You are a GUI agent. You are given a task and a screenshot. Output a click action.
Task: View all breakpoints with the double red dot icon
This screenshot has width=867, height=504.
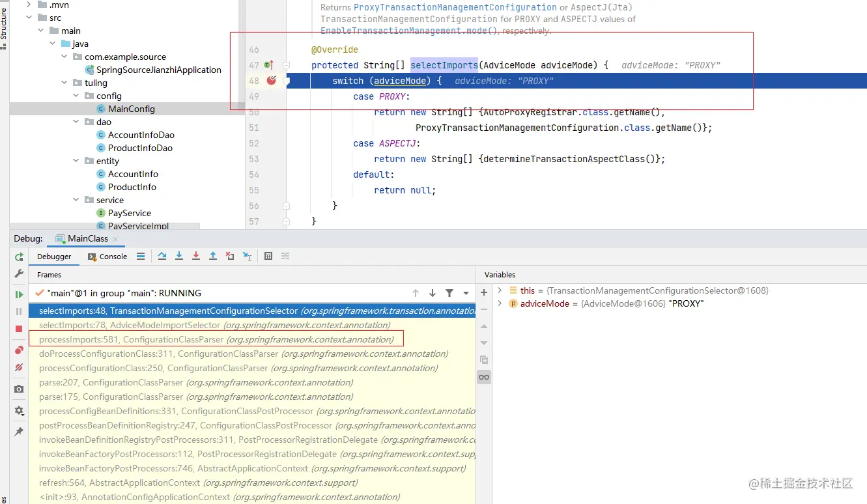click(x=19, y=350)
